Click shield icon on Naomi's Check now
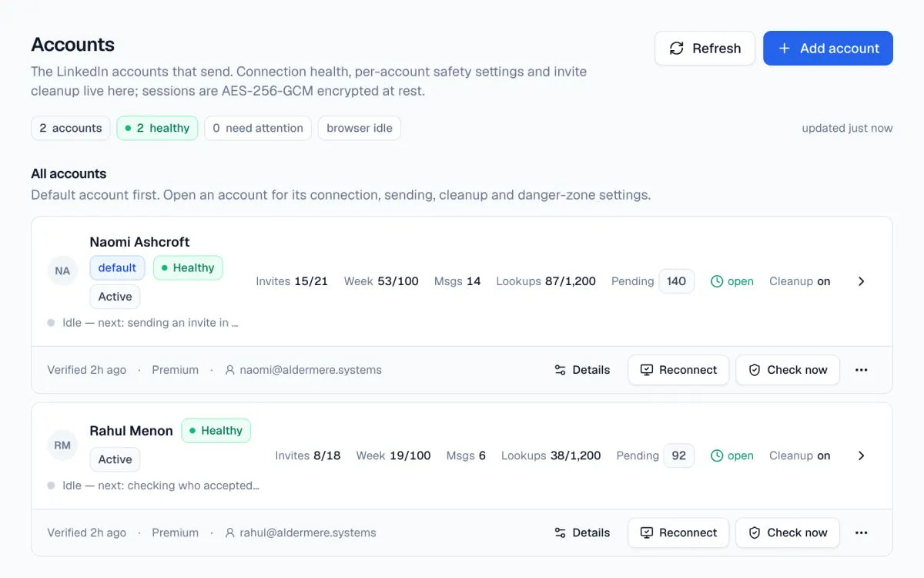This screenshot has height=578, width=924. [x=755, y=370]
